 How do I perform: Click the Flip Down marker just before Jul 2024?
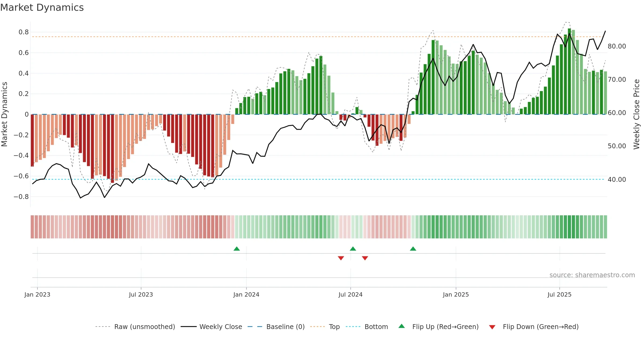coord(341,258)
